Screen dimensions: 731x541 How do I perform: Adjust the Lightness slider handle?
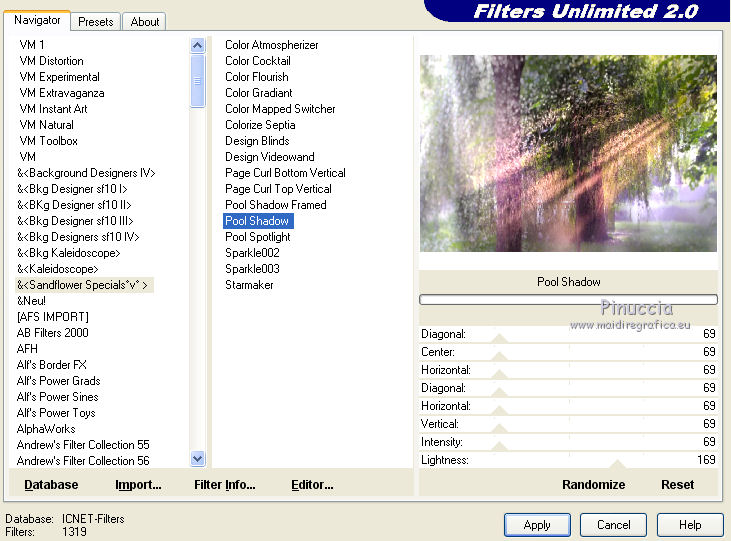[x=617, y=464]
